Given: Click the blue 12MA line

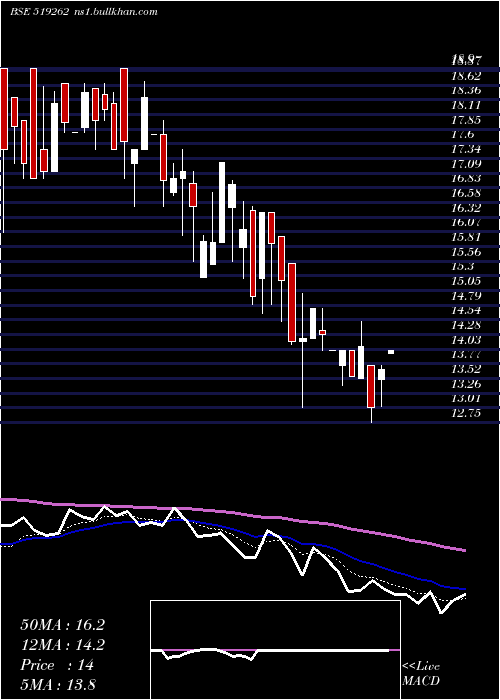Looking at the screenshot, I should pos(232,531).
